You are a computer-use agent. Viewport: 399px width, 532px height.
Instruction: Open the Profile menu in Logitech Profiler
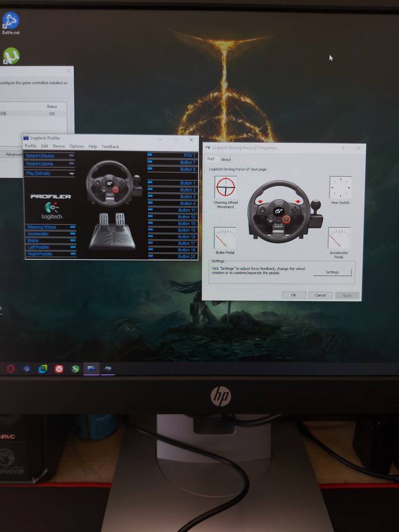click(x=30, y=147)
